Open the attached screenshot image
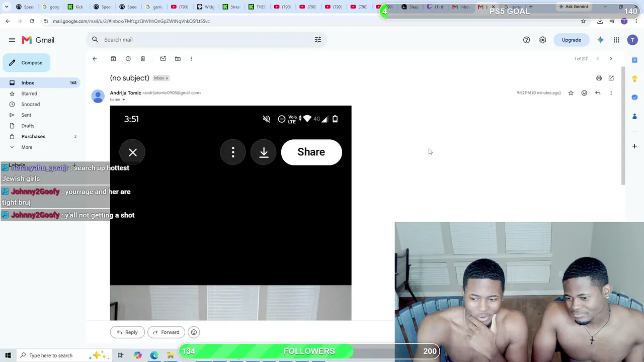The height and width of the screenshot is (362, 644). pyautogui.click(x=230, y=213)
